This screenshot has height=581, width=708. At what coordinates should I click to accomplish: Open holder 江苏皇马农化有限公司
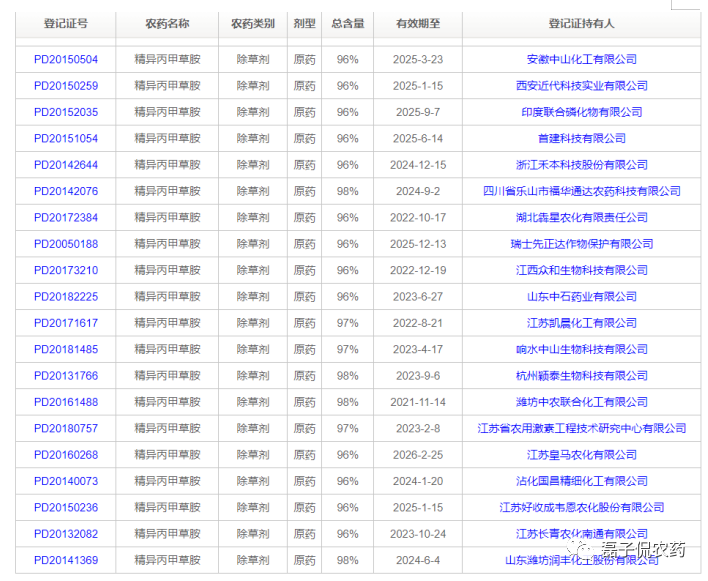click(x=582, y=455)
